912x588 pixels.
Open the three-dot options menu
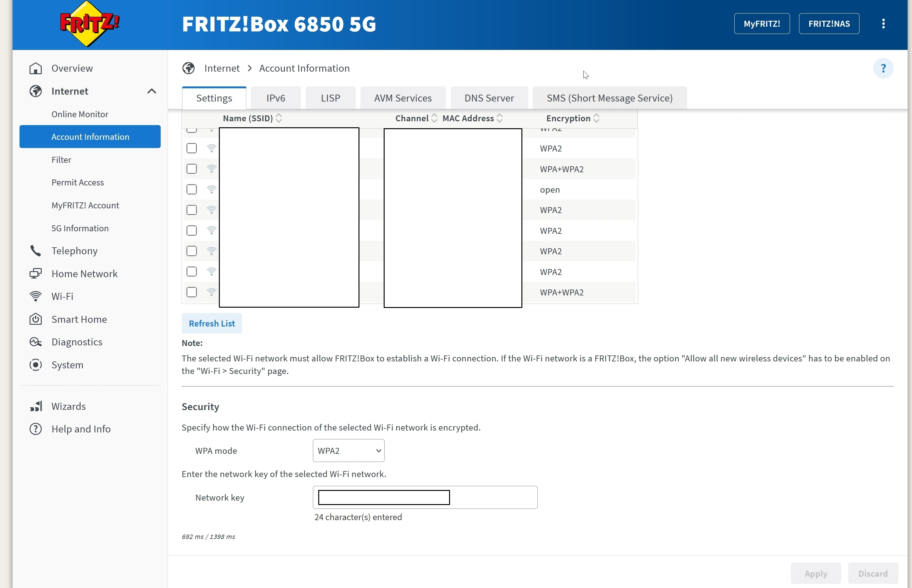click(x=883, y=24)
